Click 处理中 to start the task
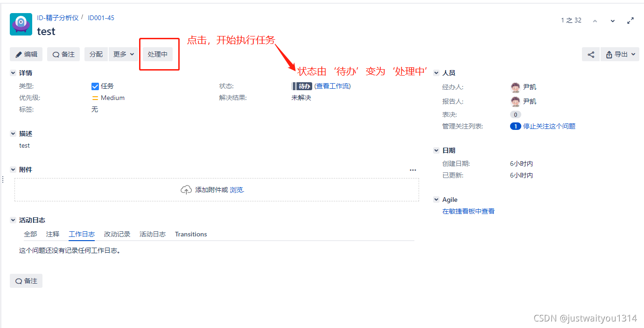 click(158, 54)
